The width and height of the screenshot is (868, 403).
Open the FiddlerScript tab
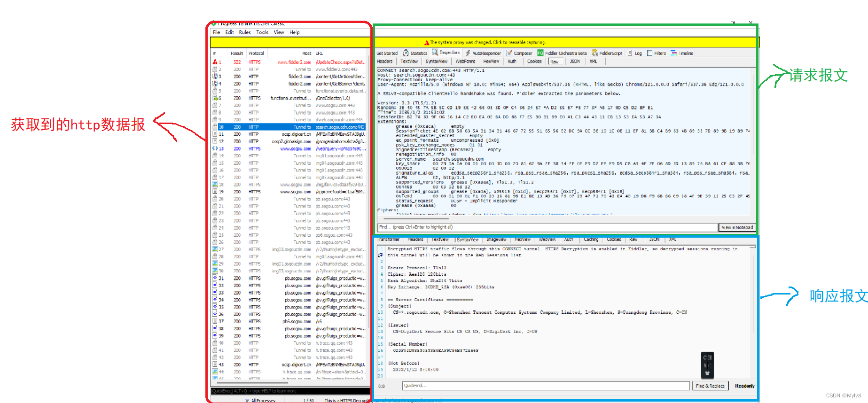607,53
